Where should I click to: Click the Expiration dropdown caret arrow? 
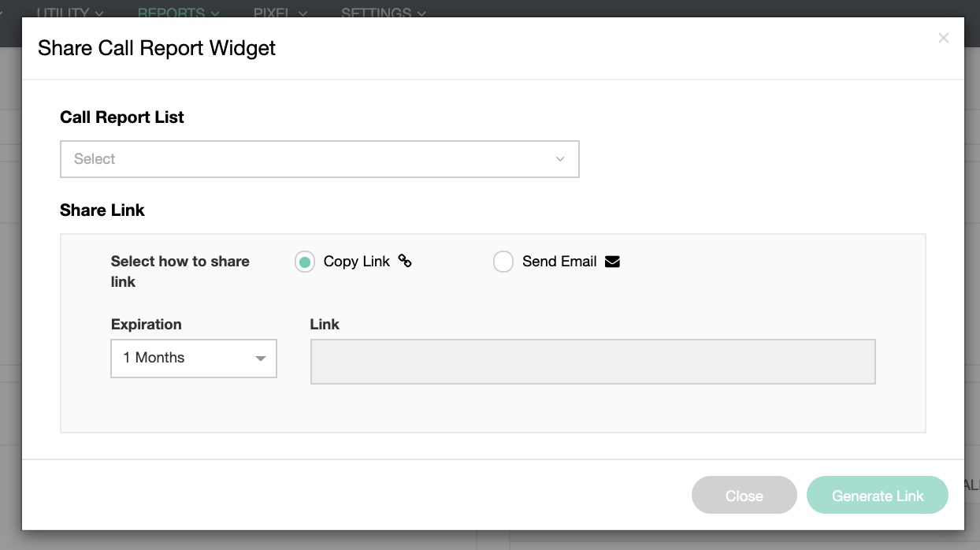tap(260, 359)
